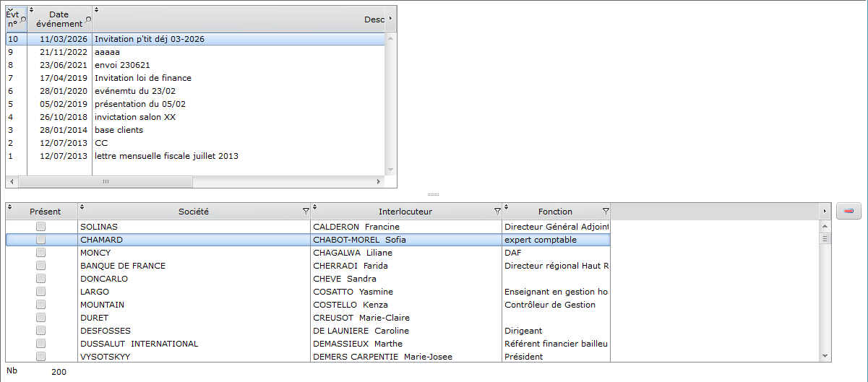
Task: Select event 'CC' dated 12/07/2013
Action: pyautogui.click(x=195, y=143)
